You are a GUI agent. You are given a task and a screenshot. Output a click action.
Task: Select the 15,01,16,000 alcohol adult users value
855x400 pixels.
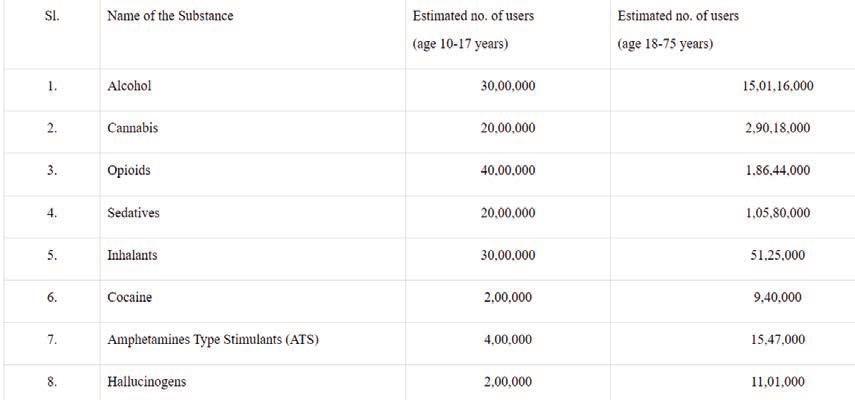pos(778,86)
